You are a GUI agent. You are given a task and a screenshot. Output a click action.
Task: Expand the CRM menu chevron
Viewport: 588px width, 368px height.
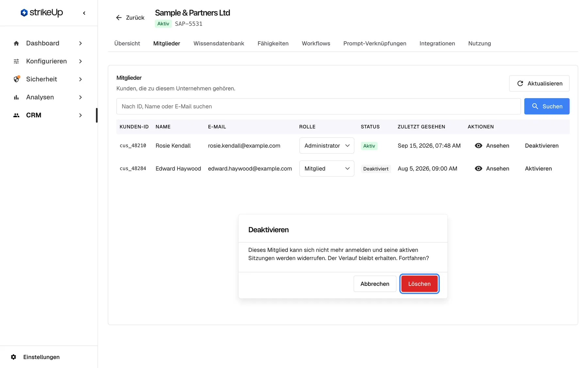point(80,115)
